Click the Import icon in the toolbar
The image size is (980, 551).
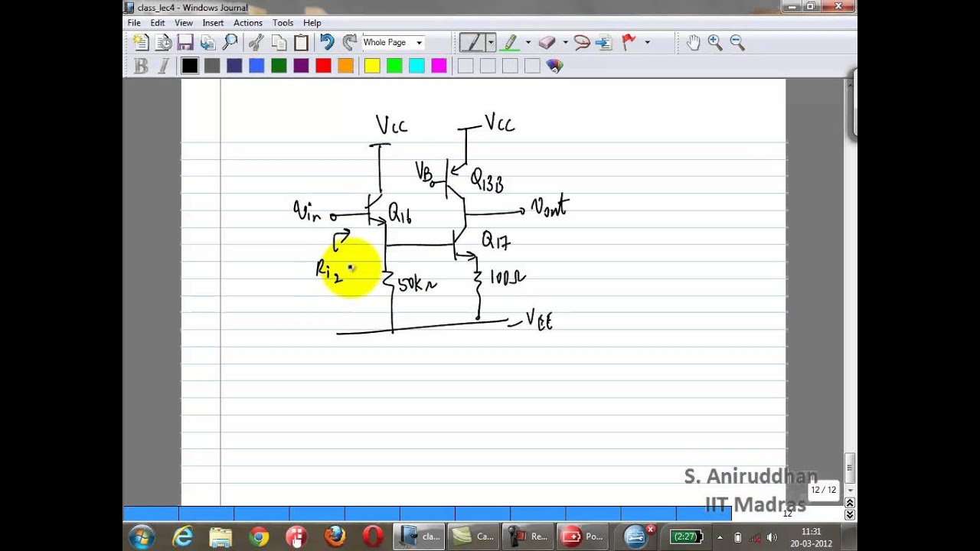pyautogui.click(x=207, y=43)
